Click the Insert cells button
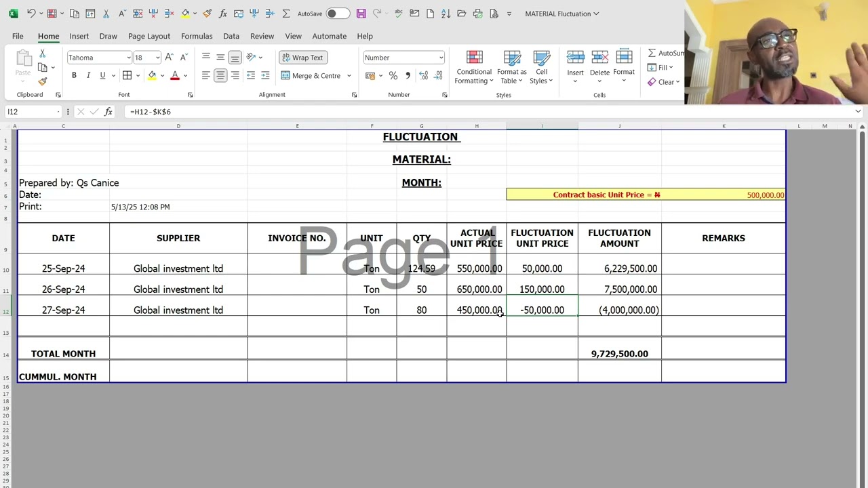The height and width of the screenshot is (488, 868). click(575, 66)
